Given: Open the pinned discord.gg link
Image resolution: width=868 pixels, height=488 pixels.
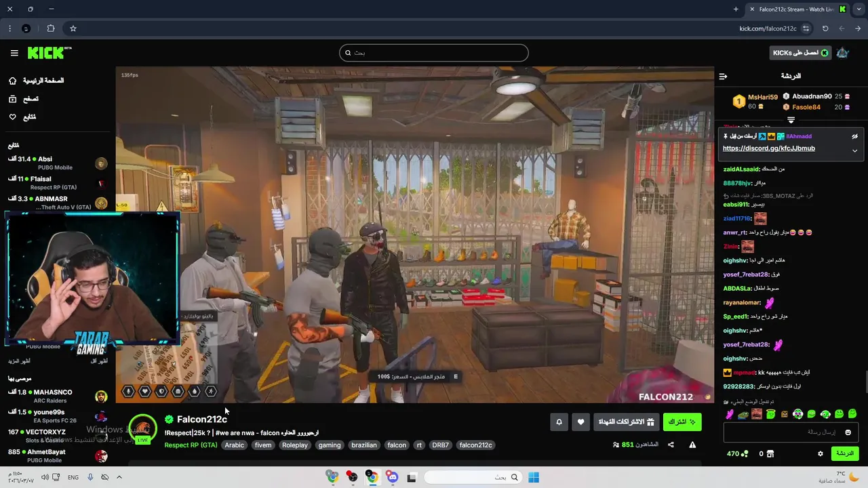Looking at the screenshot, I should pyautogui.click(x=769, y=148).
